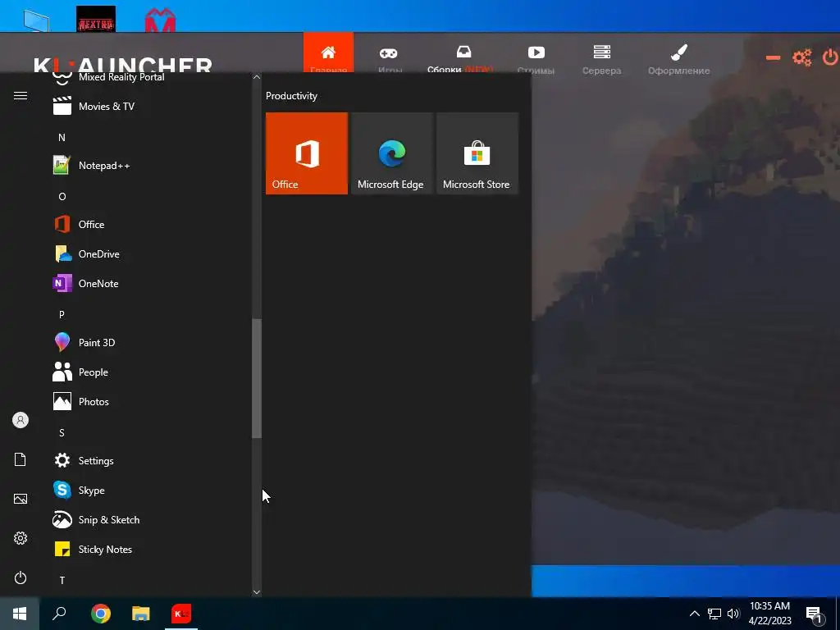Viewport: 840px width, 630px height.
Task: Click the Power icon in Start sidebar
Action: point(21,578)
